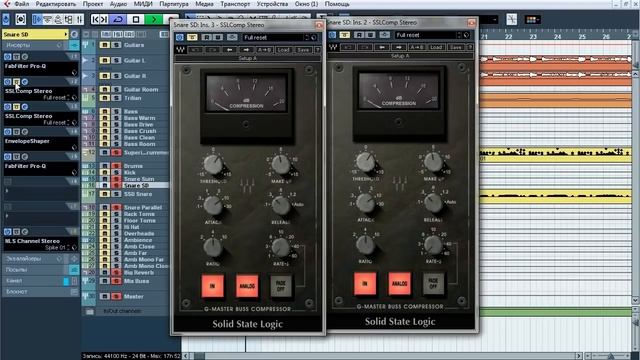Select the Master track
The height and width of the screenshot is (360, 640).
[133, 297]
